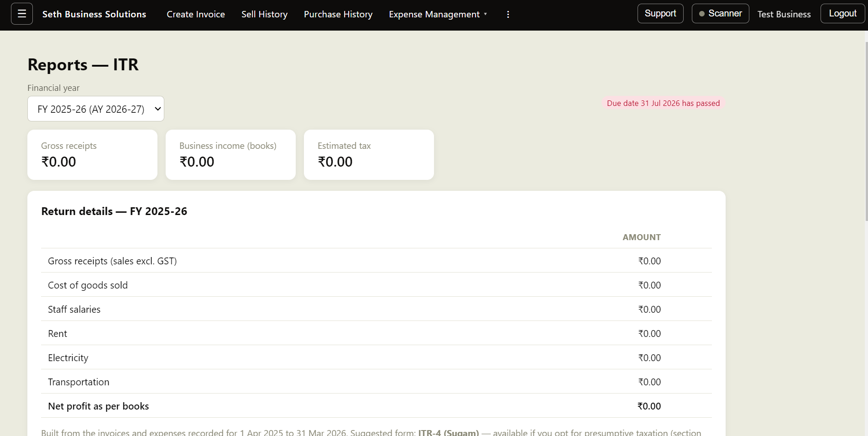Viewport: 868px width, 436px height.
Task: Select the Estimated tax summary card
Action: point(369,155)
